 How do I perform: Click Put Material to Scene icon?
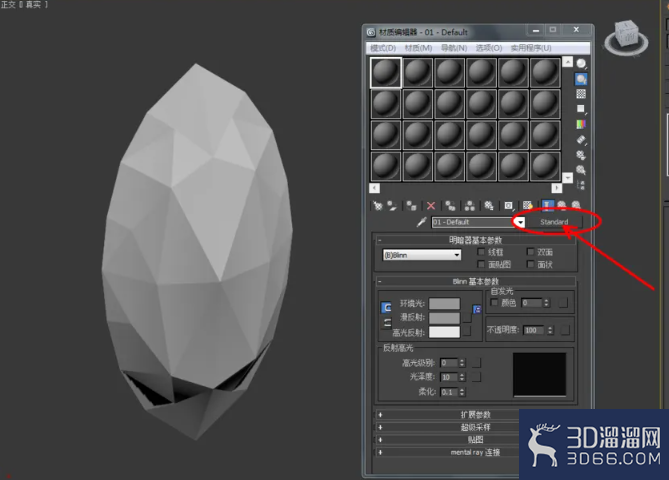pos(392,206)
